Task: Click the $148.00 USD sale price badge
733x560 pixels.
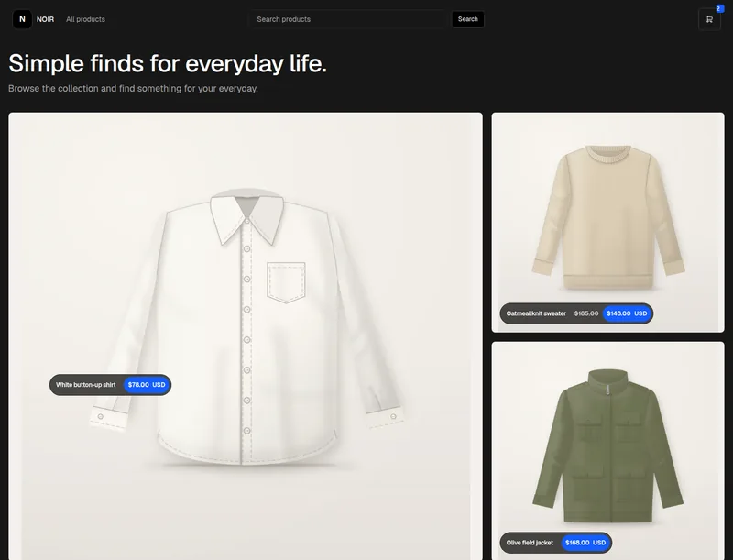Action: point(627,313)
